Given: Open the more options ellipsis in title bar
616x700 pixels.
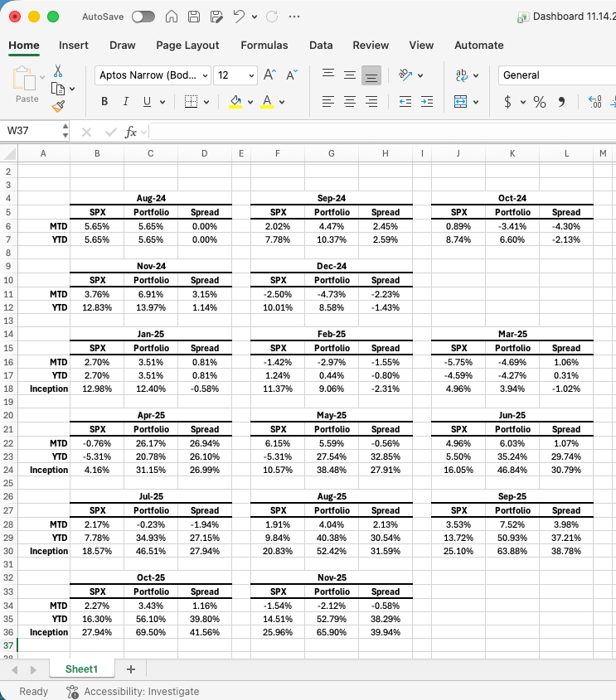Looking at the screenshot, I should pos(294,17).
